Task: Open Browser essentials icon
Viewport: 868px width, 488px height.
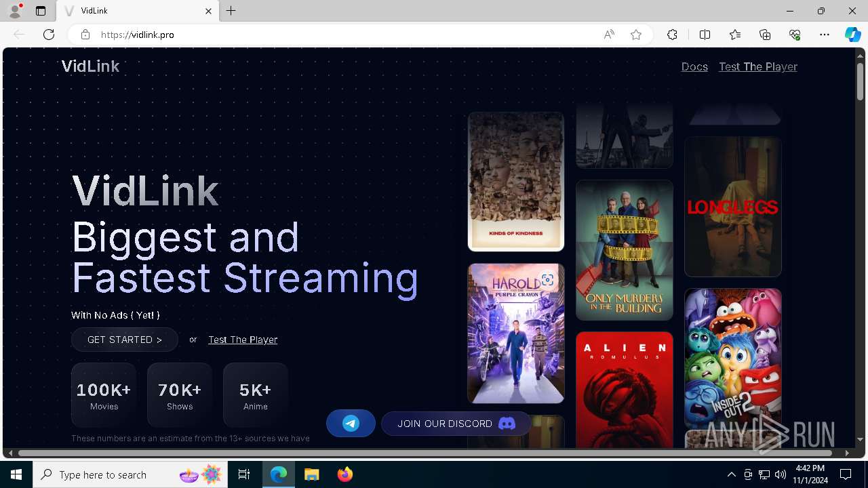Action: point(795,35)
